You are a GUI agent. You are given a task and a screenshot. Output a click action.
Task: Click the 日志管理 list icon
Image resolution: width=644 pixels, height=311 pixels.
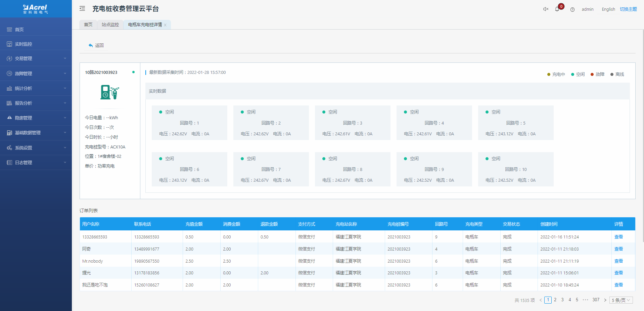(9, 163)
